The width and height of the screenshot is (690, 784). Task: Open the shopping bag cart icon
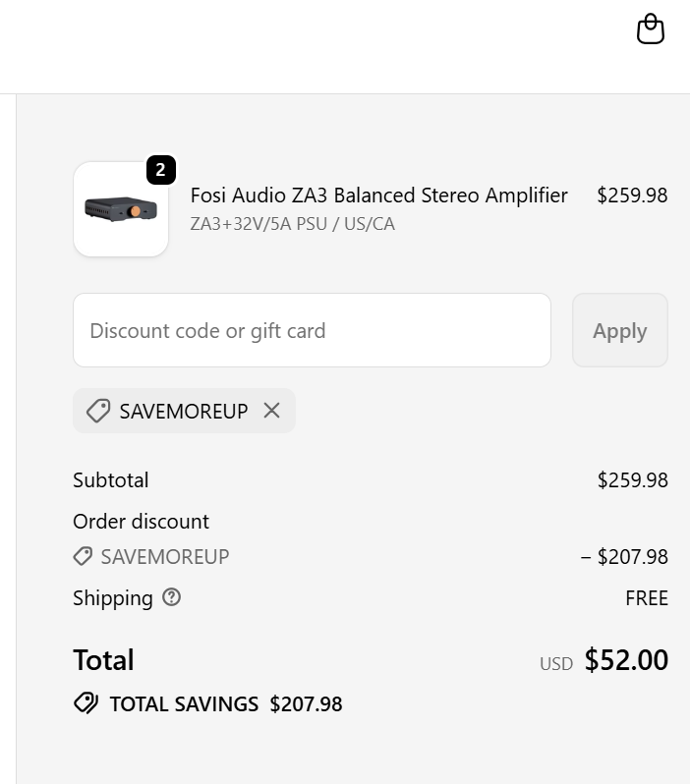651,29
